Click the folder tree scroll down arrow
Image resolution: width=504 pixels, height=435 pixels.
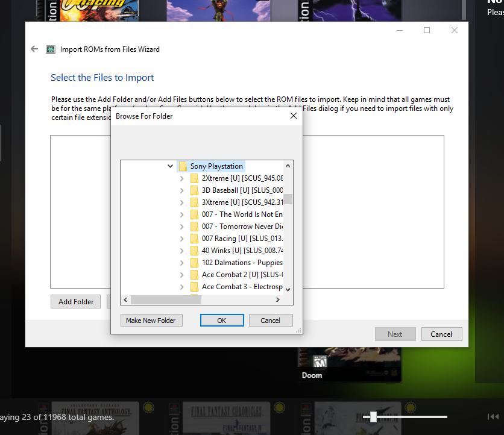point(288,289)
